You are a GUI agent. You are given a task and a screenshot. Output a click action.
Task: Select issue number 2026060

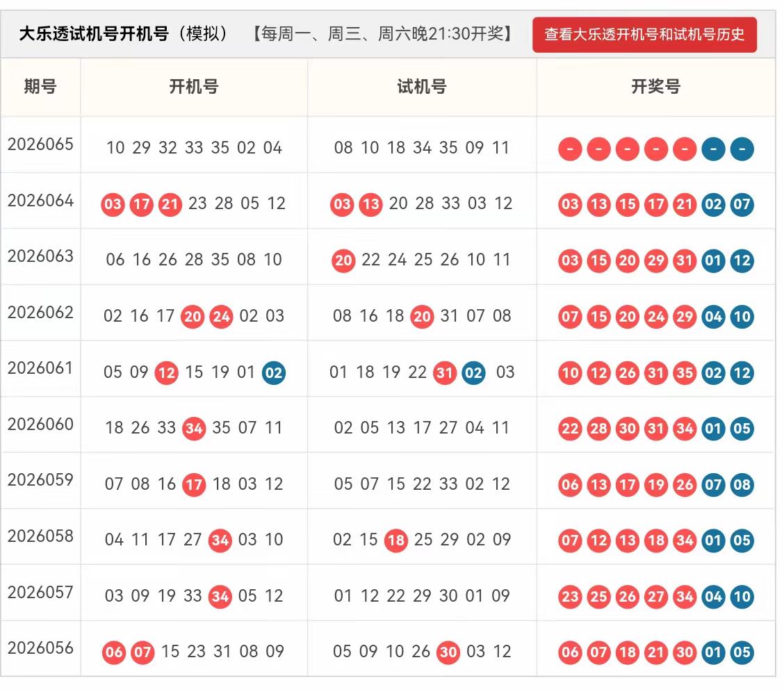click(x=40, y=424)
